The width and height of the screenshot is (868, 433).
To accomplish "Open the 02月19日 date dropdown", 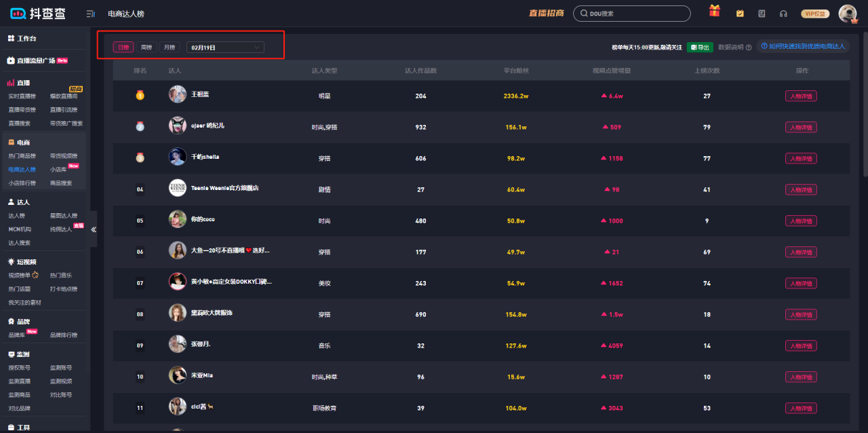I will pos(225,48).
